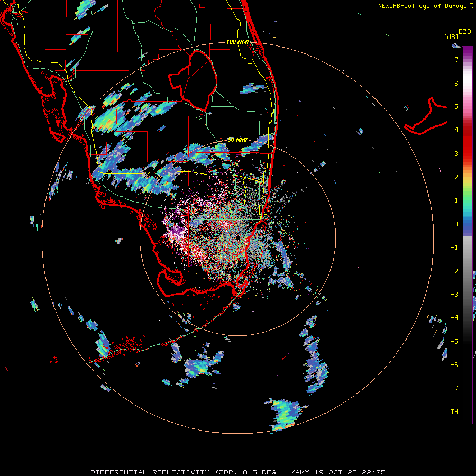Viewport: 476px width, 476px height.
Task: Select the -6 value on the scale
Action: click(x=454, y=364)
